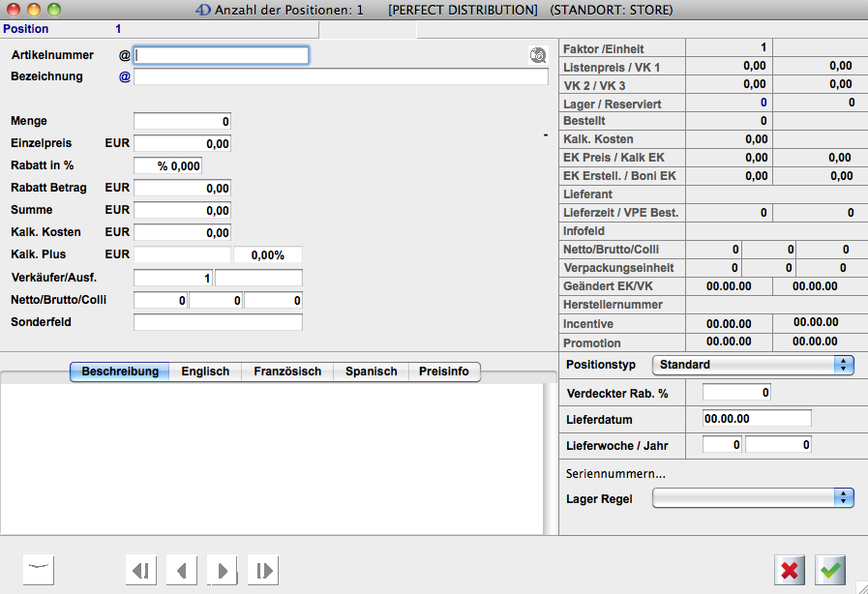Go to the previous record

click(x=182, y=570)
